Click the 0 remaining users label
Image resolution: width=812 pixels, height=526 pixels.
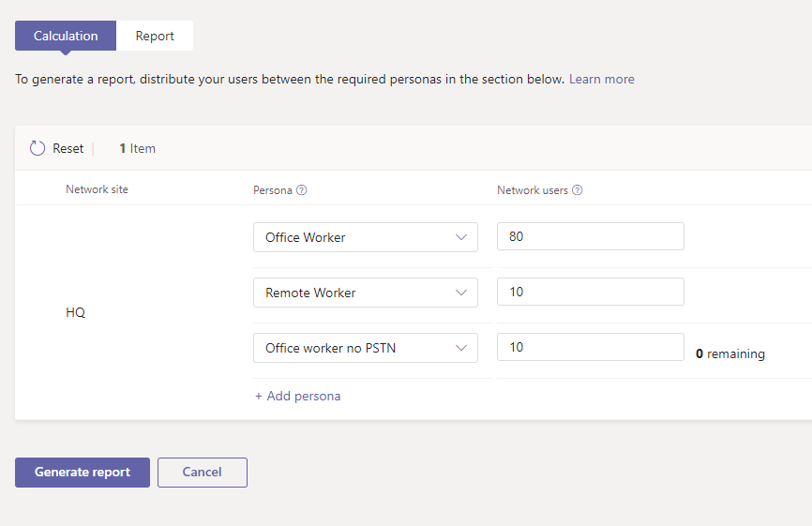729,354
